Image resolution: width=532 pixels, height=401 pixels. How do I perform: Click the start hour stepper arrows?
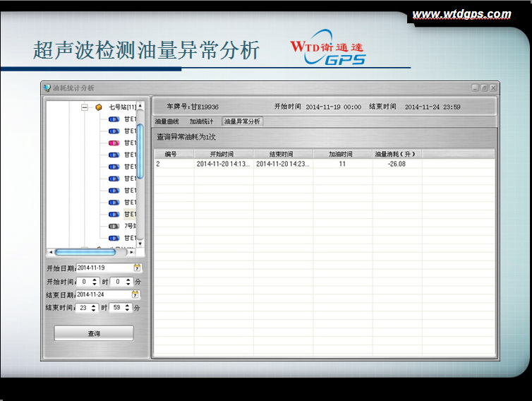click(x=95, y=281)
